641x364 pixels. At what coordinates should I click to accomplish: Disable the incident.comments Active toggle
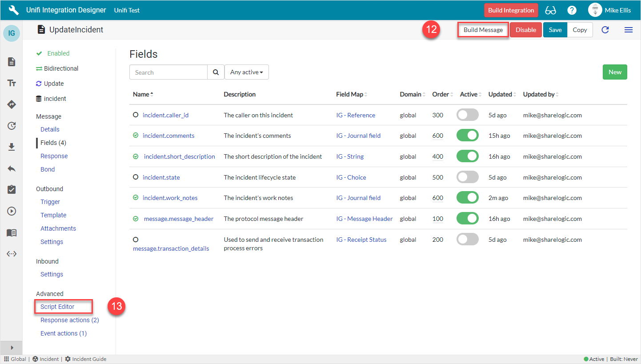point(467,136)
